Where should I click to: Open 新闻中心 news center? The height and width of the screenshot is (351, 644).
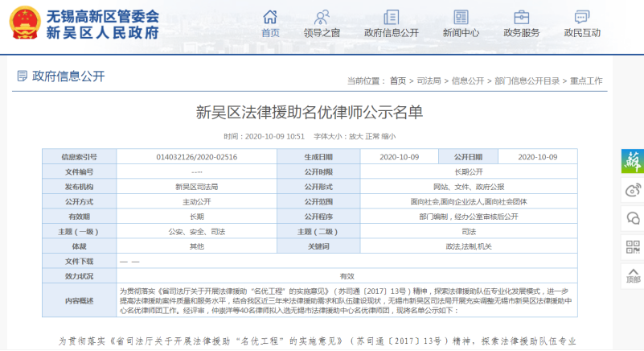coord(461,23)
